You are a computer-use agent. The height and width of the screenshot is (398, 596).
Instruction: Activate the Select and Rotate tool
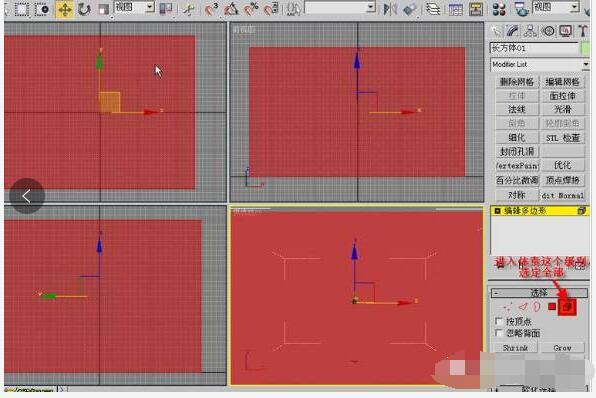(x=84, y=9)
